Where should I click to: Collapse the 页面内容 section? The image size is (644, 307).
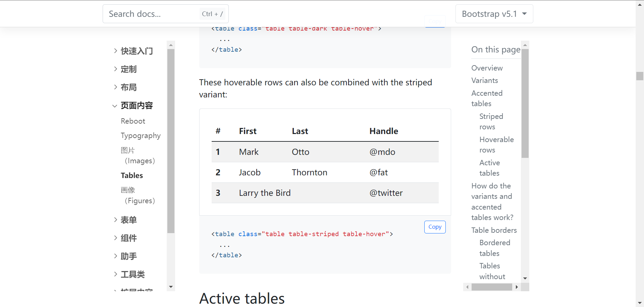(x=137, y=105)
